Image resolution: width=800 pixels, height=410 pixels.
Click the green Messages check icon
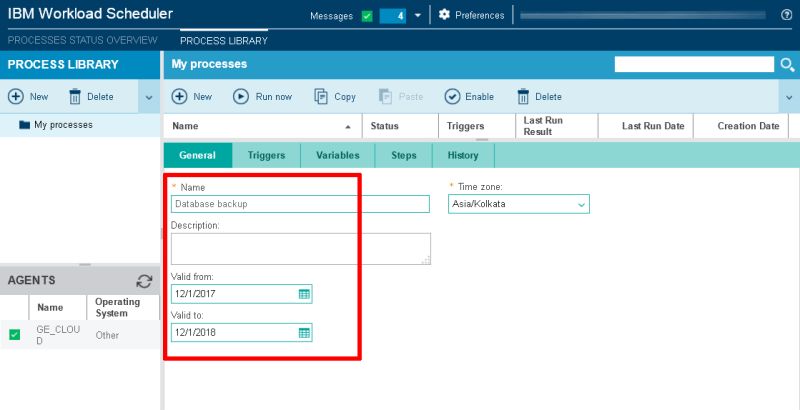coord(367,16)
